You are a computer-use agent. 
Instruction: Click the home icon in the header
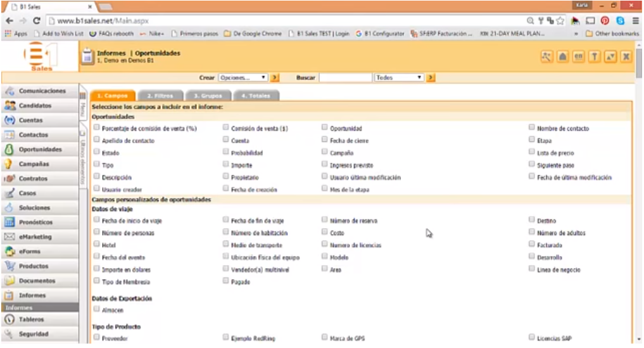[x=562, y=57]
